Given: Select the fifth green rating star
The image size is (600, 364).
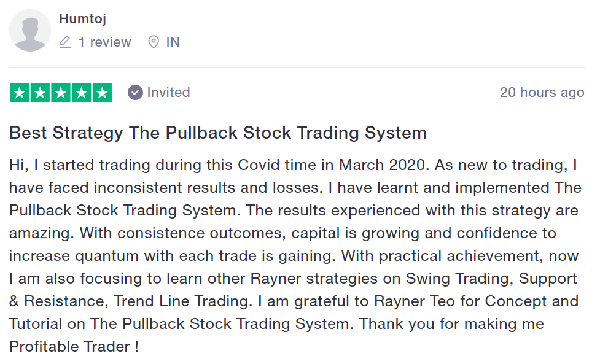Looking at the screenshot, I should (102, 93).
